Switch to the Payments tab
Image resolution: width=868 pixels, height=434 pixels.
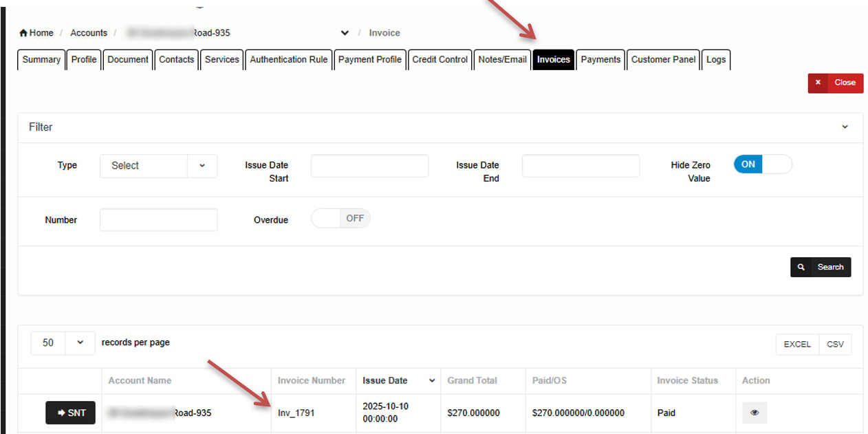pyautogui.click(x=600, y=60)
